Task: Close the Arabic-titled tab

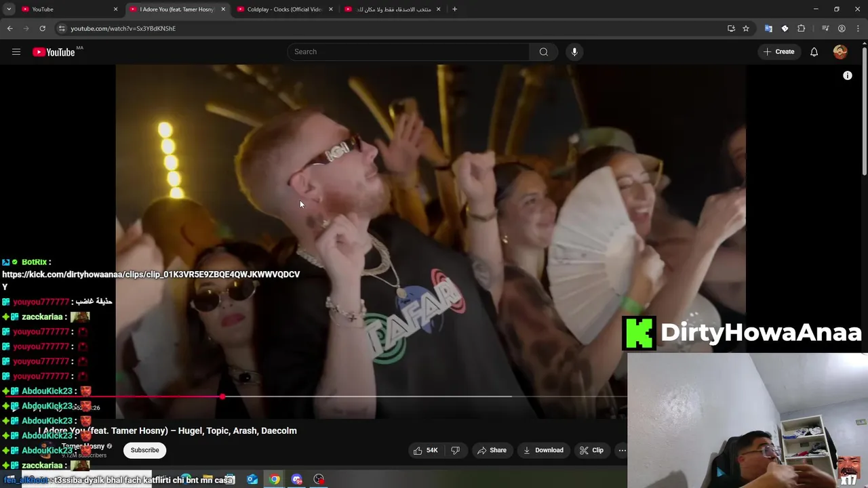Action: pyautogui.click(x=438, y=9)
